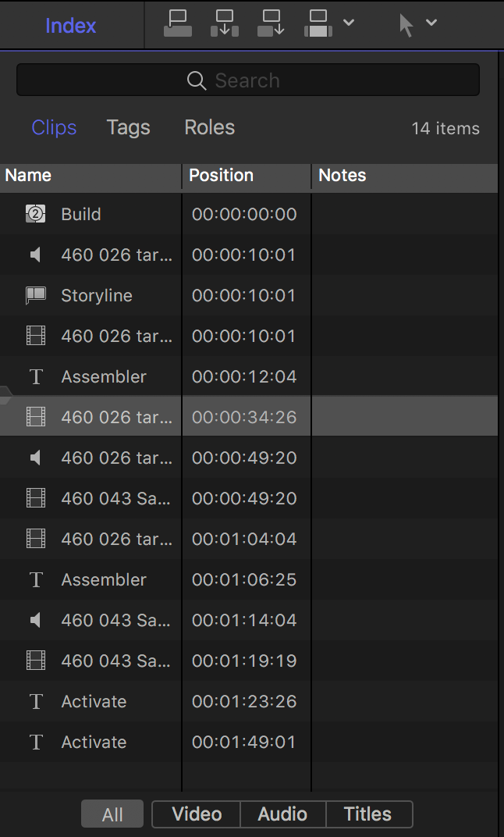Switch to the Roles tab

pos(210,127)
